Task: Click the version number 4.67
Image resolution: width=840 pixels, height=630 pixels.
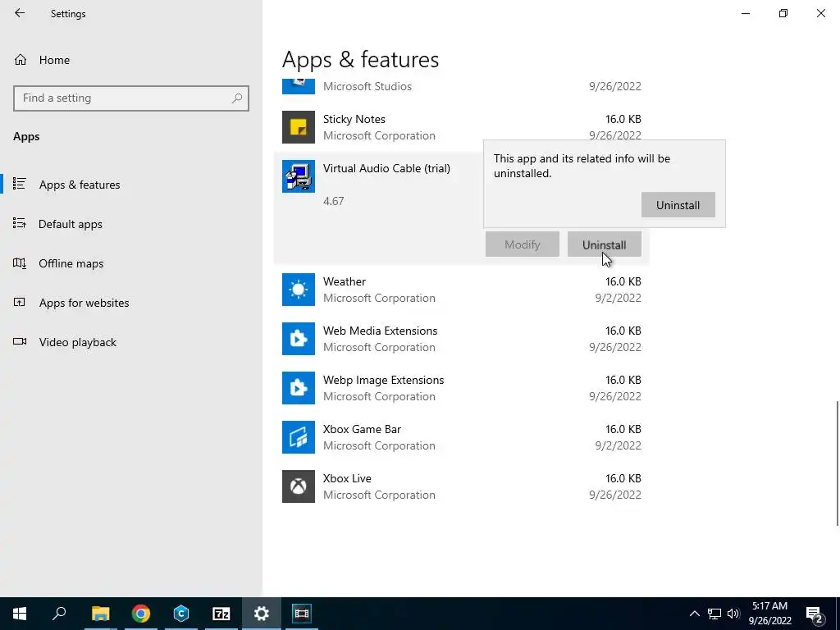Action: [x=334, y=202]
